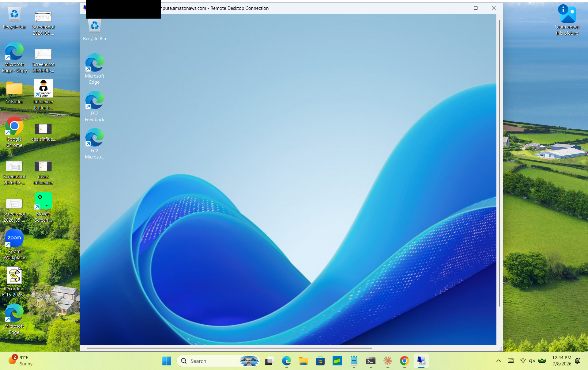The width and height of the screenshot is (588, 370).
Task: Select Learn about this picture icon
Action: point(567,20)
